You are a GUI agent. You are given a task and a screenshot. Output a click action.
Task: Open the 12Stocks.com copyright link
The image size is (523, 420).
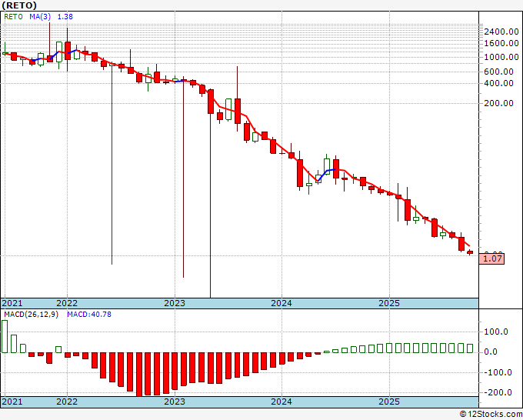491,415
